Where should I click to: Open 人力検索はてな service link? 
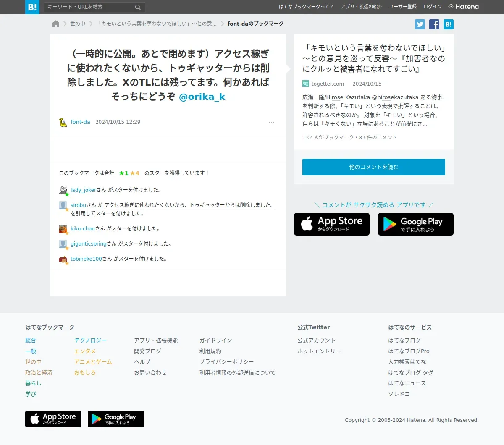pyautogui.click(x=407, y=362)
